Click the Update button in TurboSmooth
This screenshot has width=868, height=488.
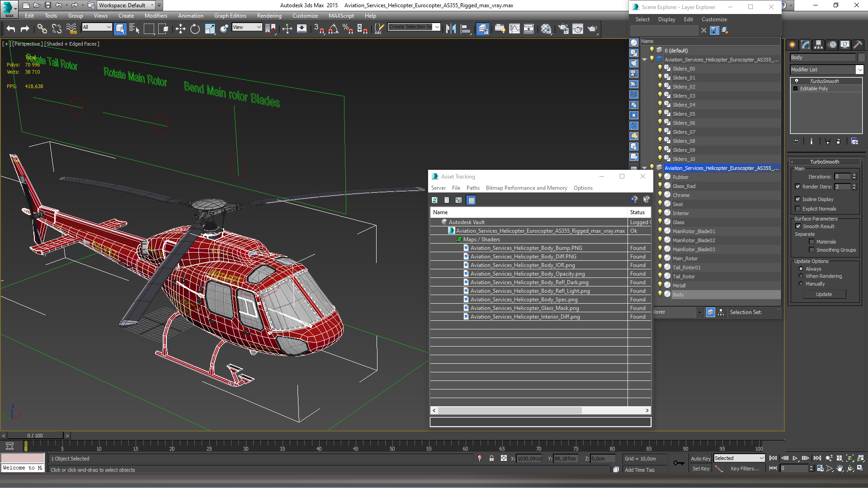coord(824,294)
